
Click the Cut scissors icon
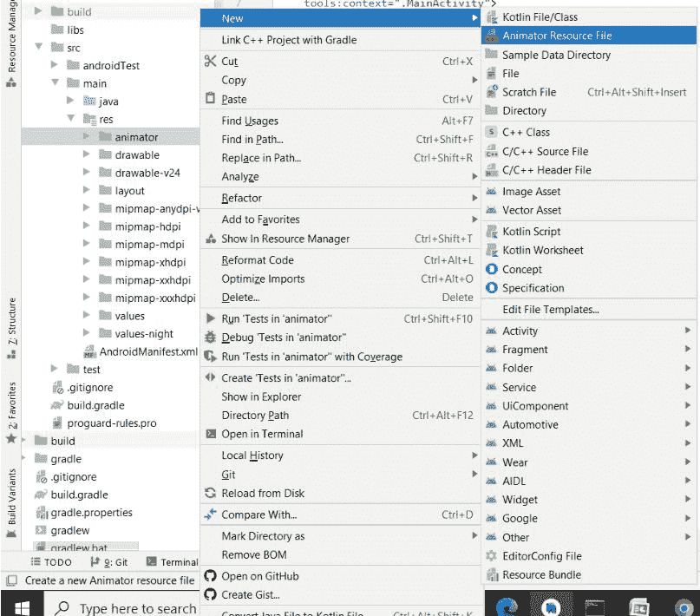pos(209,62)
